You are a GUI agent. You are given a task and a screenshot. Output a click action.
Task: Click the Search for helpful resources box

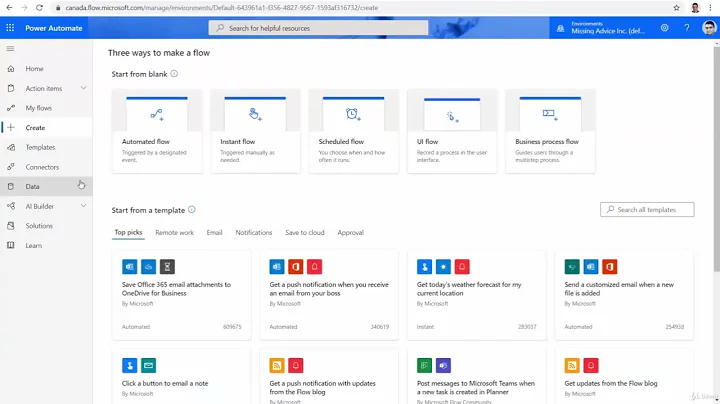click(318, 28)
